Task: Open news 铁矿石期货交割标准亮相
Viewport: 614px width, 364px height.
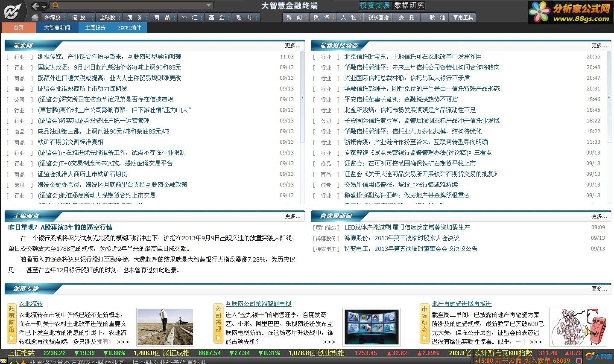Action: (x=70, y=142)
